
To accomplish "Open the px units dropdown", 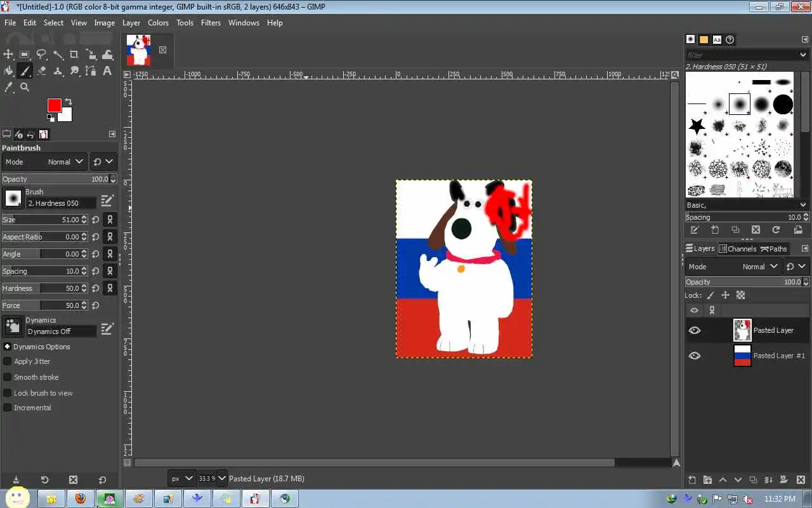I will pyautogui.click(x=181, y=479).
